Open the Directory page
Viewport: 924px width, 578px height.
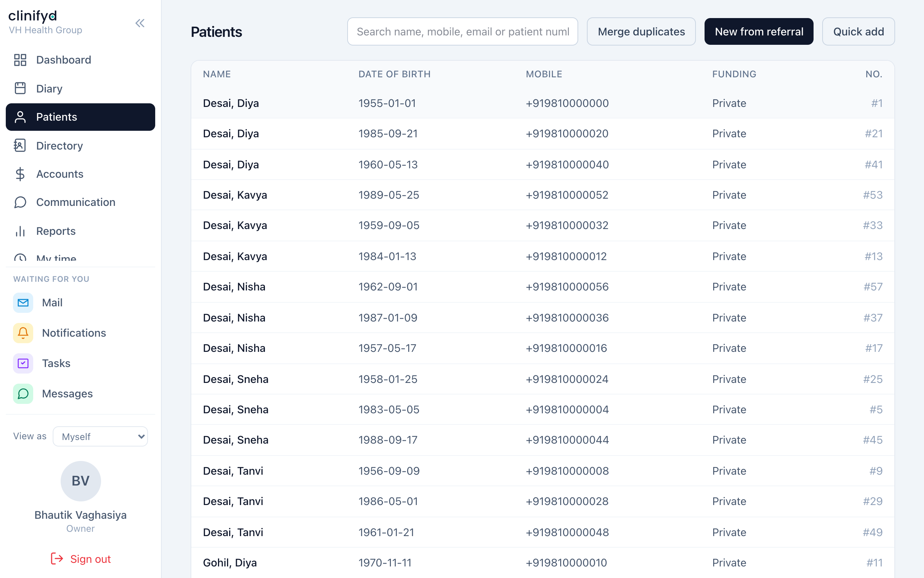(x=80, y=146)
